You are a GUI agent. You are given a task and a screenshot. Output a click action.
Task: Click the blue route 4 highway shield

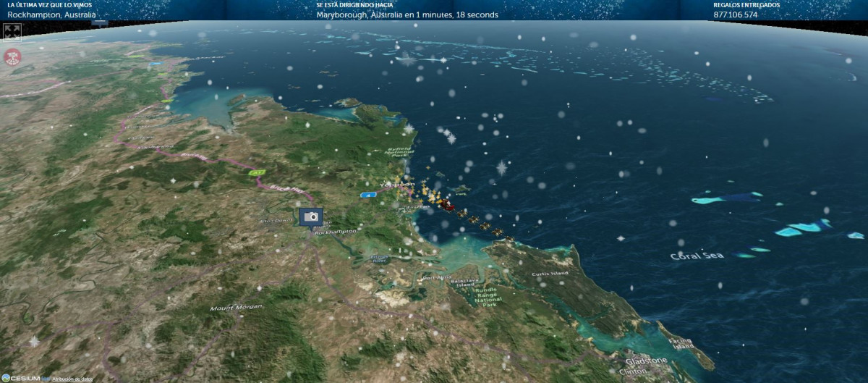coord(369,195)
